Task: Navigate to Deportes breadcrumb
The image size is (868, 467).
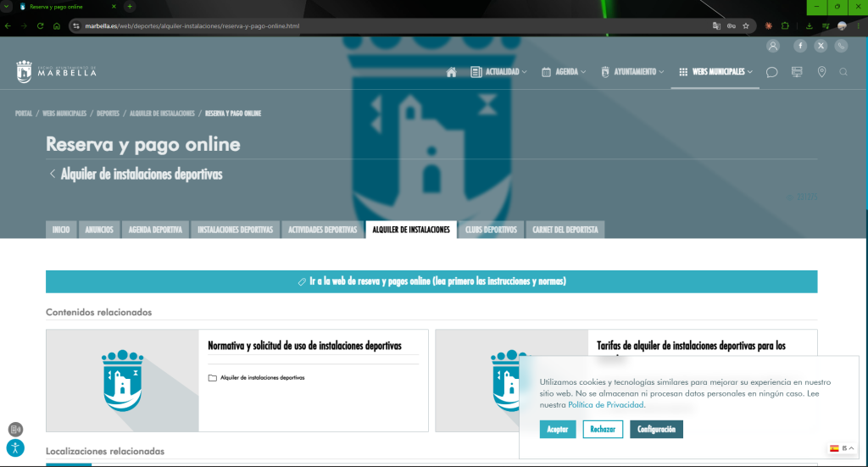Action: (x=108, y=114)
